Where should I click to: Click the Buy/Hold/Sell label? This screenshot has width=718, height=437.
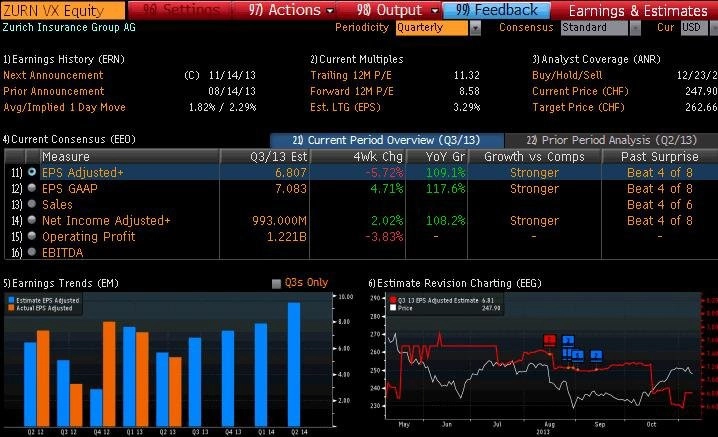click(567, 75)
